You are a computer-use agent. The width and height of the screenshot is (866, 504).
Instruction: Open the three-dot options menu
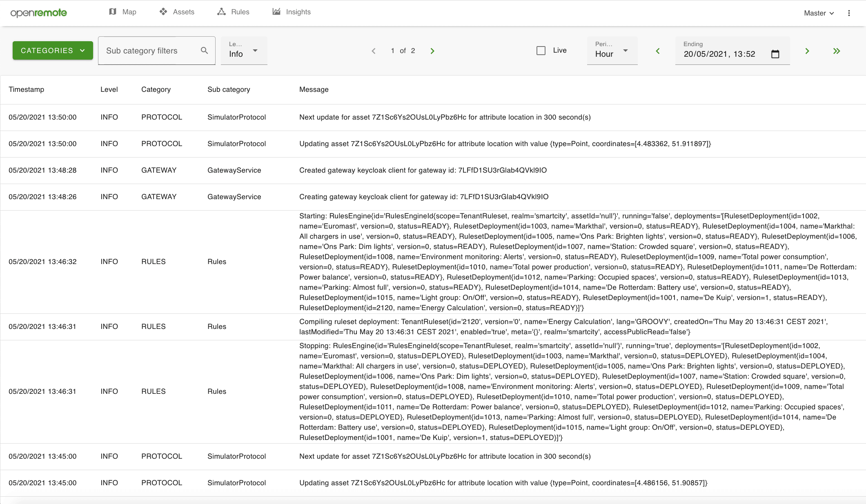point(849,13)
